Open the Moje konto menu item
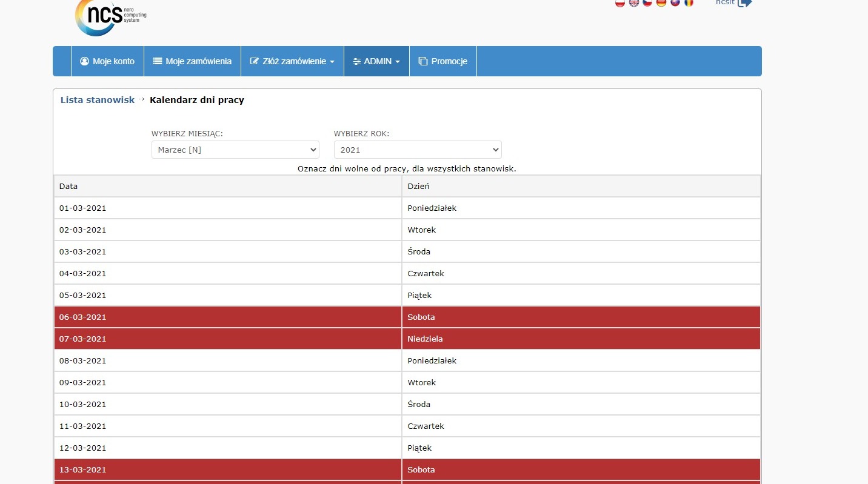The image size is (868, 484). click(107, 61)
